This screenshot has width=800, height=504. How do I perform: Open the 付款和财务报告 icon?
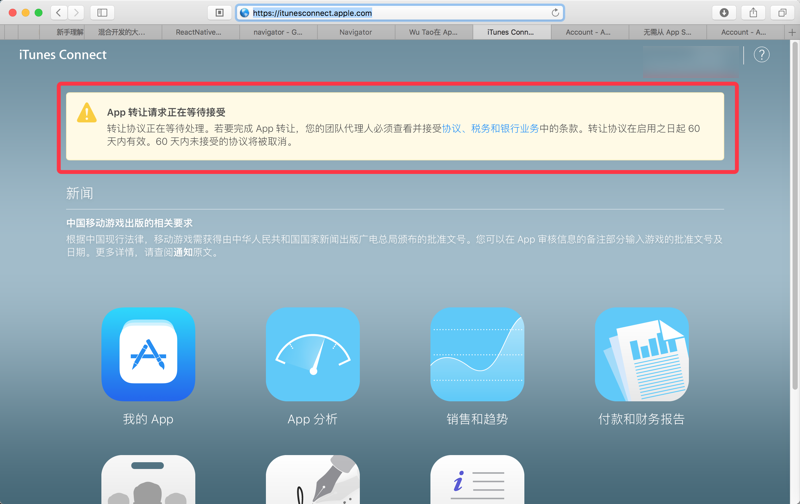[642, 354]
